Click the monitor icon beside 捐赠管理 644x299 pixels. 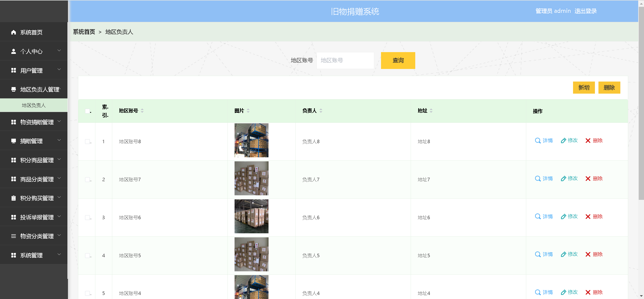(14, 141)
